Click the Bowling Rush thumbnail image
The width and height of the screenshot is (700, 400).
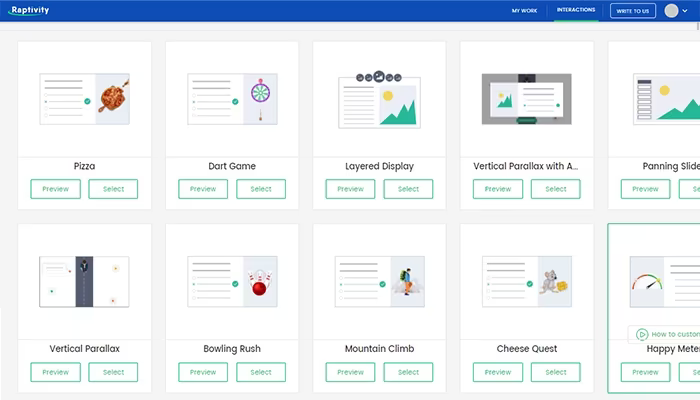232,282
